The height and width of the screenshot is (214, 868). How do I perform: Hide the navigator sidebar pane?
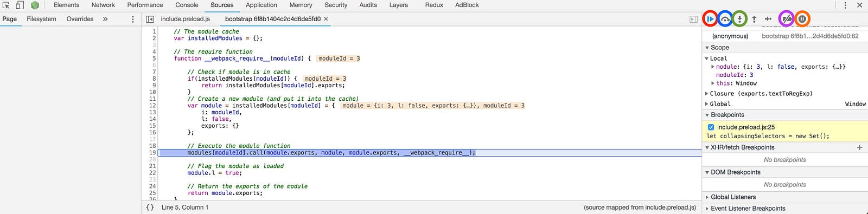(150, 19)
